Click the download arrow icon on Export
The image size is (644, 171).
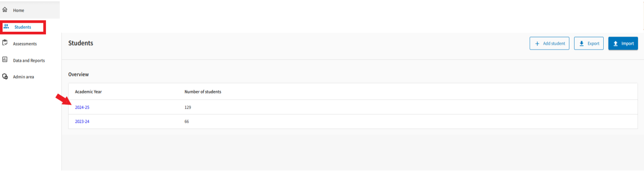[582, 43]
